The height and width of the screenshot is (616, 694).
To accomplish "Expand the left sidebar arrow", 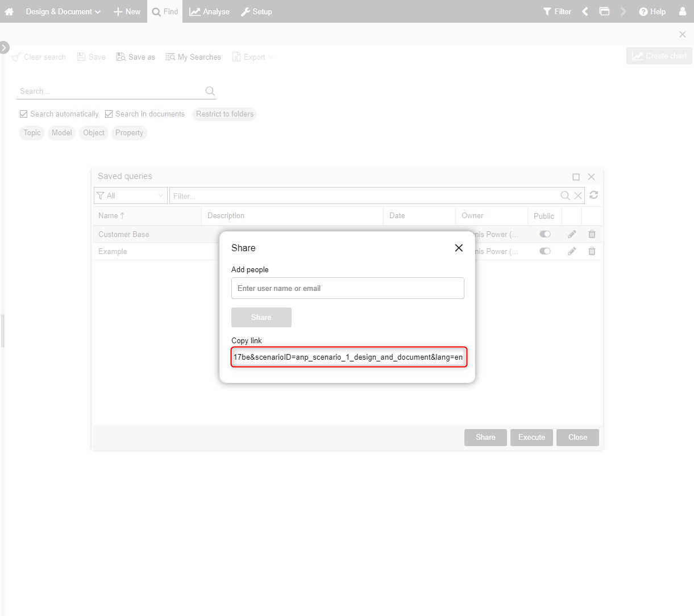I will coord(5,47).
